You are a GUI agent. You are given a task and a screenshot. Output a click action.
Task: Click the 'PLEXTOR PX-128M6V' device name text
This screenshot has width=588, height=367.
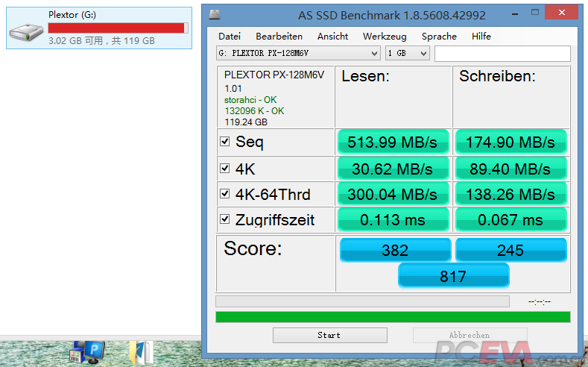point(274,75)
